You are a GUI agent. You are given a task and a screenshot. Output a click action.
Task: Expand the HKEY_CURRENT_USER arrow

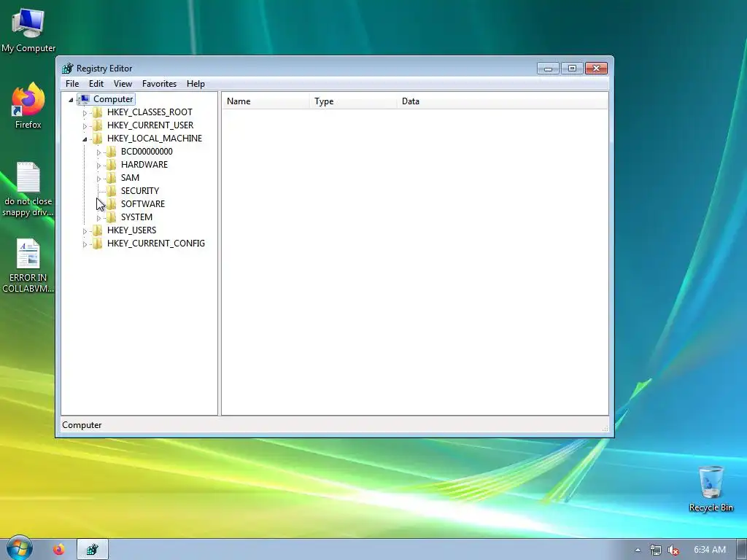tap(85, 125)
